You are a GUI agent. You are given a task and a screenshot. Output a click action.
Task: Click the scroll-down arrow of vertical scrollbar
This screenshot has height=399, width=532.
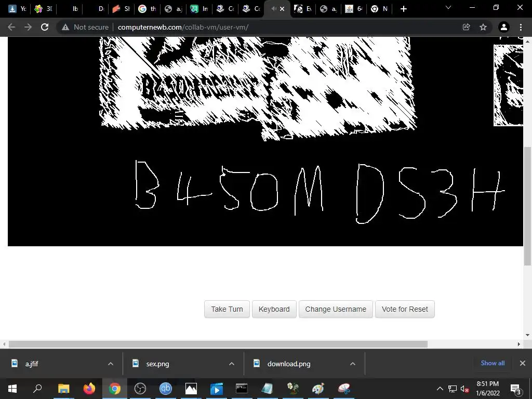tap(528, 335)
